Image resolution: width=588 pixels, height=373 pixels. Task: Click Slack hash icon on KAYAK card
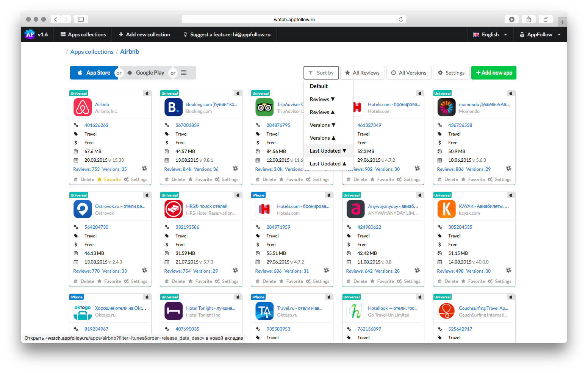(508, 270)
